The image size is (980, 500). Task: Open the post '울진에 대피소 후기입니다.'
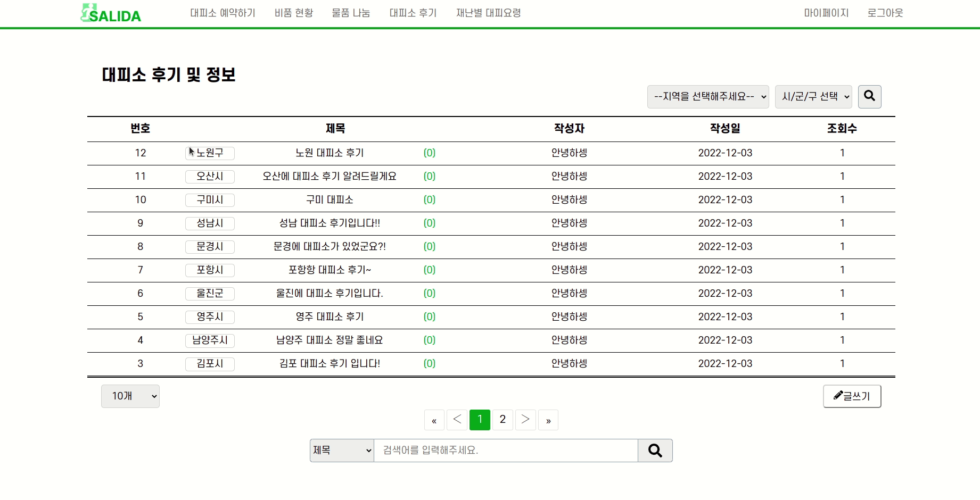pos(330,294)
